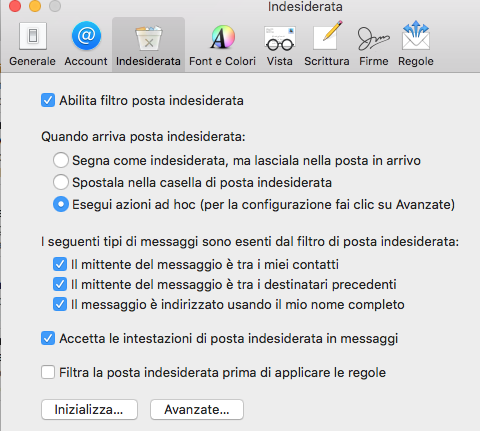
Task: Select Segna come indesiderata radio option
Action: [x=61, y=160]
